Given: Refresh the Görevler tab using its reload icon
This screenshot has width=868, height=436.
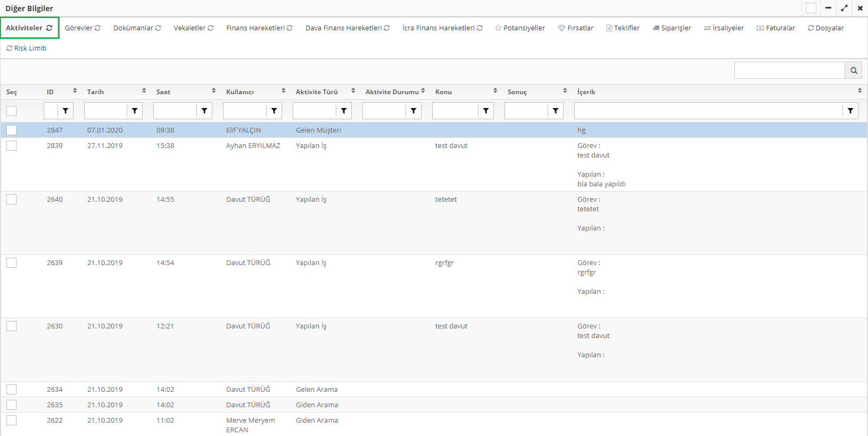Looking at the screenshot, I should point(98,28).
